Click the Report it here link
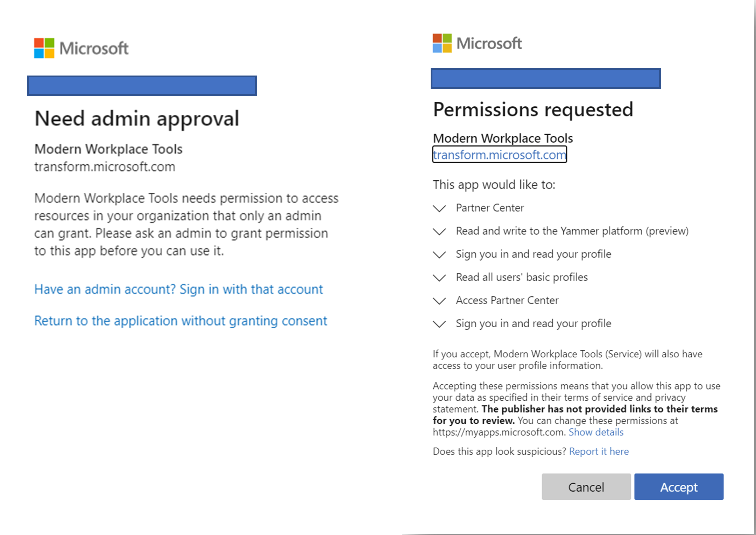Image resolution: width=756 pixels, height=535 pixels. pos(599,451)
